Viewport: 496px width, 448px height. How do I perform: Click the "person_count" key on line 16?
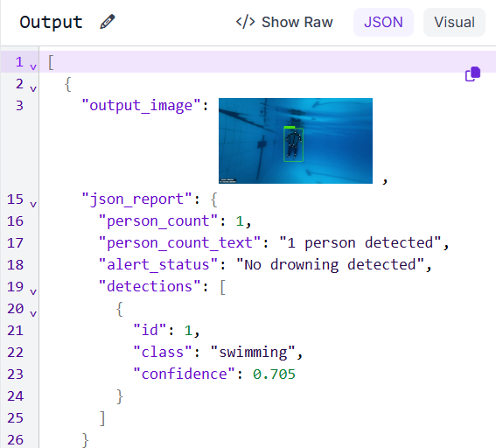157,220
